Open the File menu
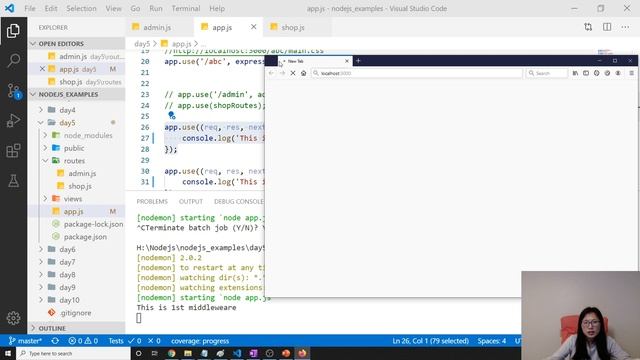The width and height of the screenshot is (640, 360). (30, 8)
